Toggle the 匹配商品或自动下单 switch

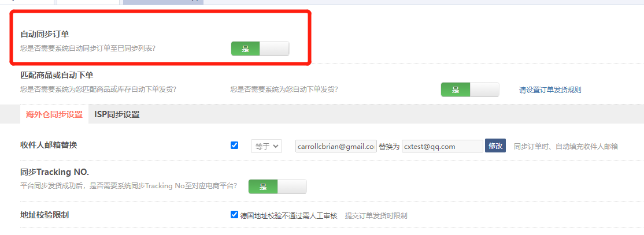[x=470, y=90]
